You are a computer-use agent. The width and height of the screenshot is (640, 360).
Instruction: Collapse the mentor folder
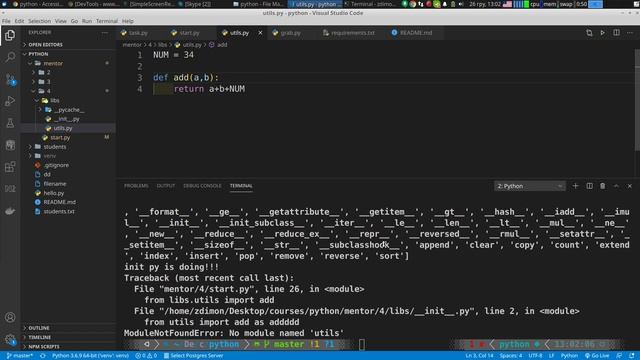pyautogui.click(x=53, y=63)
